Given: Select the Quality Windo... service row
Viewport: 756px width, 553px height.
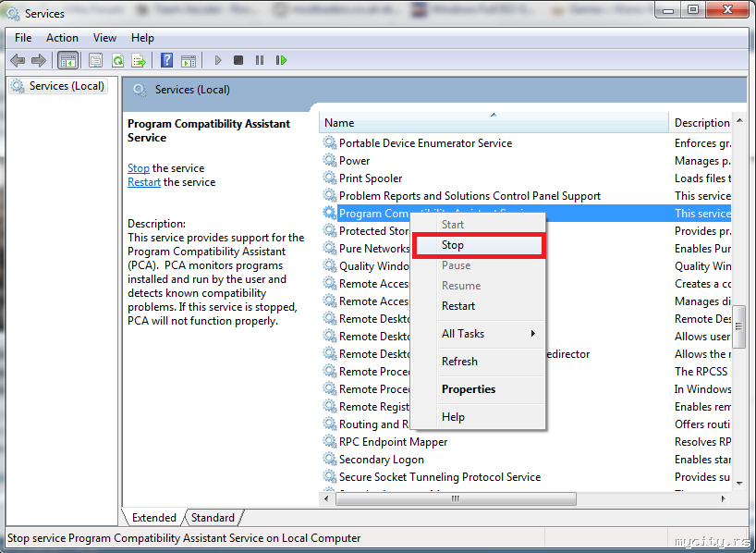Looking at the screenshot, I should point(373,266).
